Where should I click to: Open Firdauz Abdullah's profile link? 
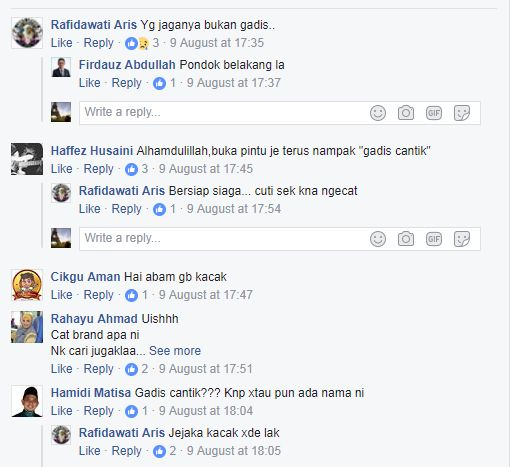(x=127, y=65)
